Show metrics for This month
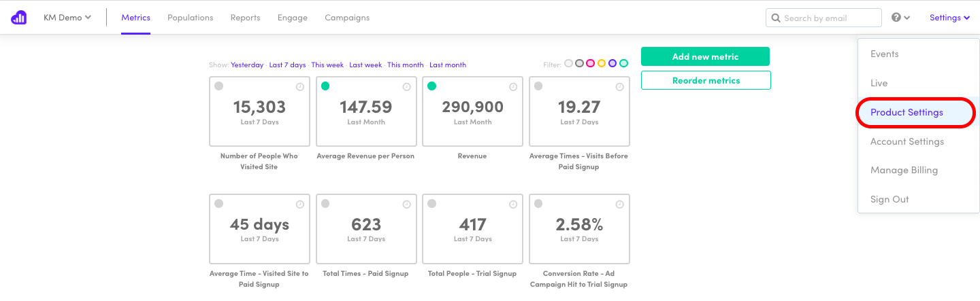Image resolution: width=980 pixels, height=301 pixels. (406, 65)
